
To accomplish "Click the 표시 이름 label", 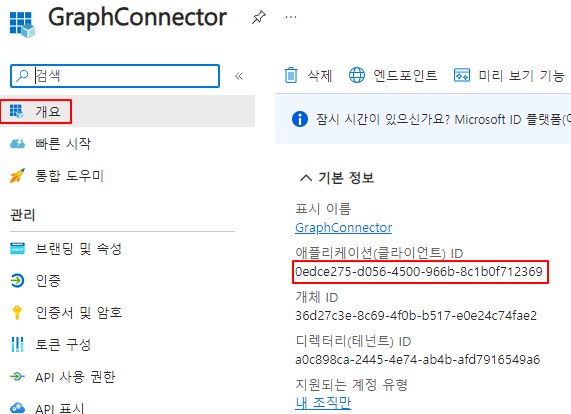I will point(323,209).
